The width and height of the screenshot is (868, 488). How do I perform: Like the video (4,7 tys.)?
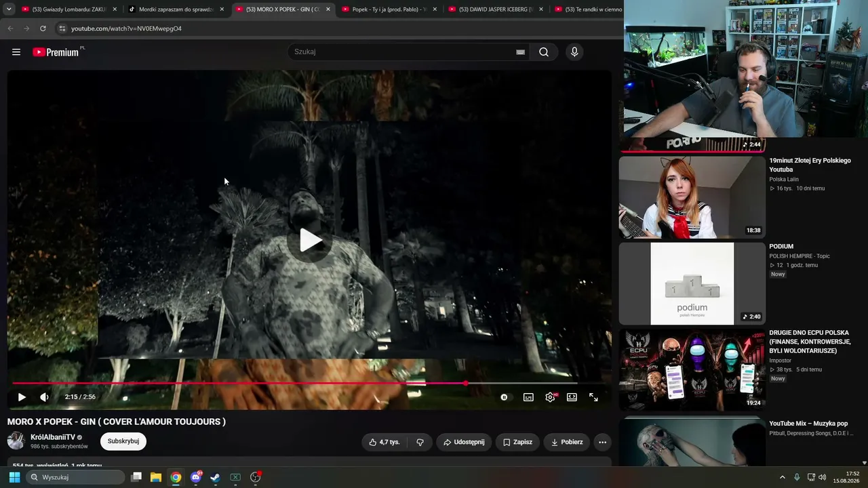(384, 442)
